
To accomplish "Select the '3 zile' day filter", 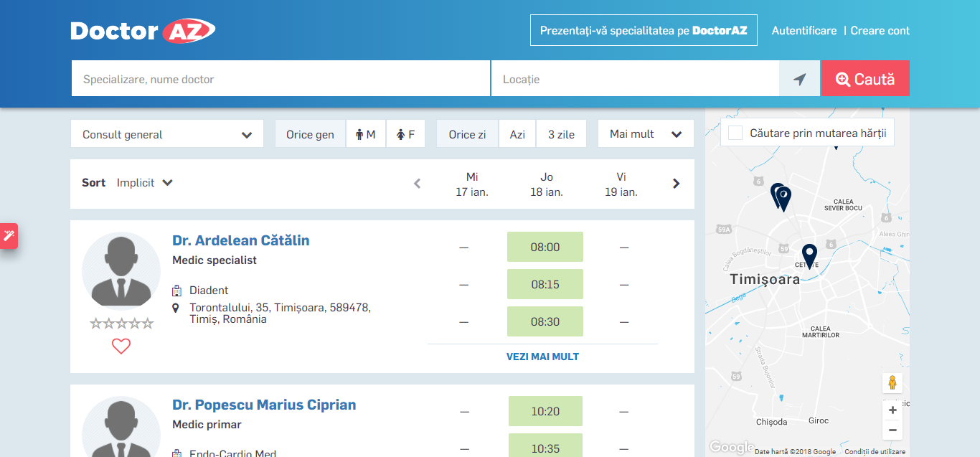I will click(561, 134).
